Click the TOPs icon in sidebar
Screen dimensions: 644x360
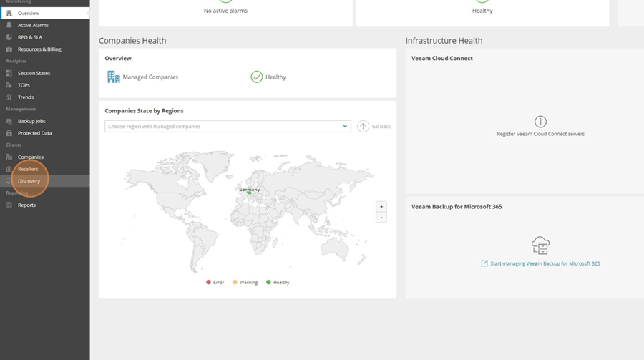[9, 85]
